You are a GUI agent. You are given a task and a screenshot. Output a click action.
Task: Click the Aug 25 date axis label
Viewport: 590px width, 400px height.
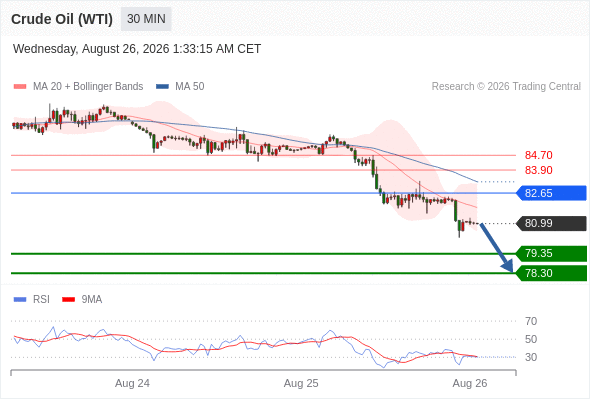(301, 383)
